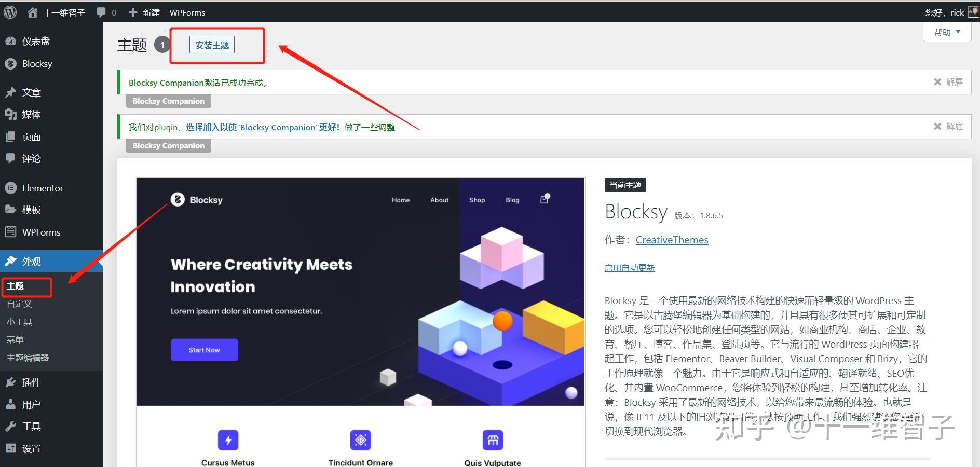Click the 启用自动更新 link

click(x=630, y=268)
